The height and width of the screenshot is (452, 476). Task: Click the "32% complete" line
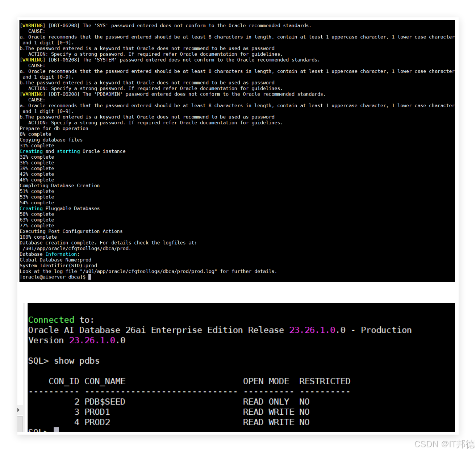tap(37, 157)
